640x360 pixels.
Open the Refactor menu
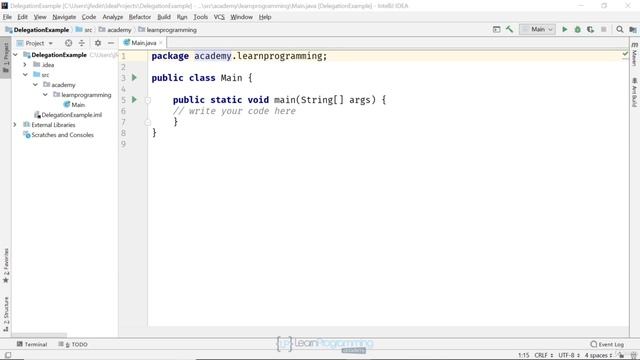coord(140,17)
